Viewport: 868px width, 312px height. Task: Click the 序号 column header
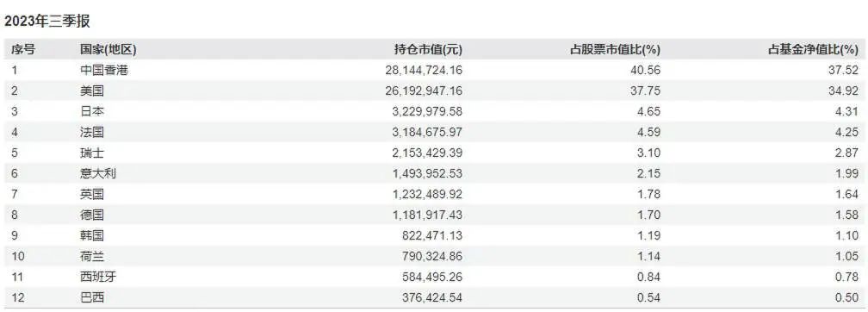[23, 50]
